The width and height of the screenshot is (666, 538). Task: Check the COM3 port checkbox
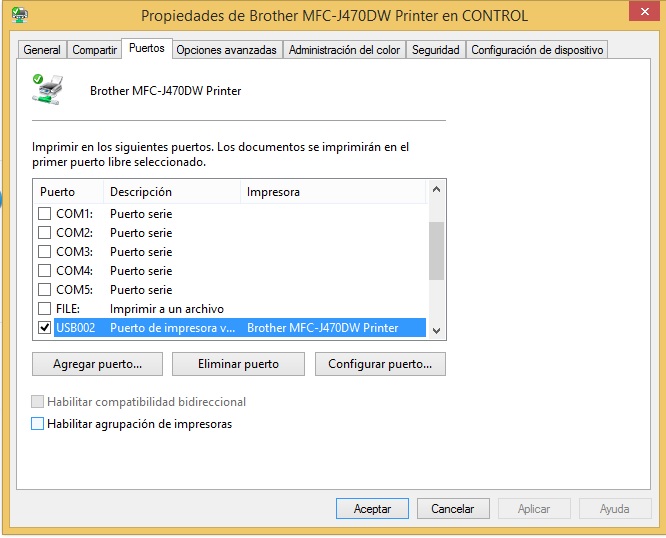point(44,252)
